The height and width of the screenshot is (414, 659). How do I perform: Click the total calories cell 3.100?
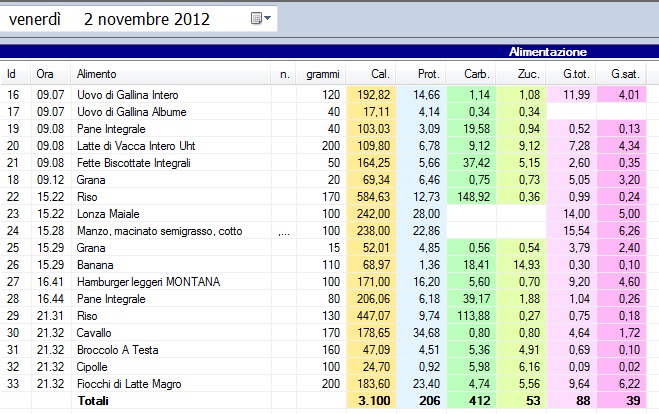click(x=371, y=400)
